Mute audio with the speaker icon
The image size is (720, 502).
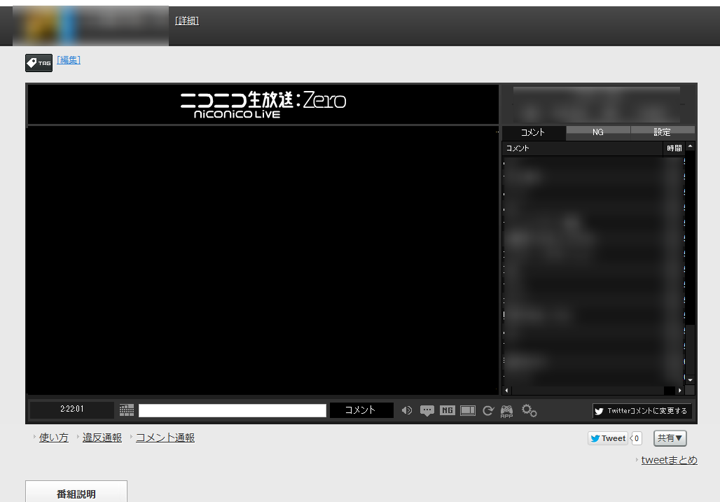point(407,410)
